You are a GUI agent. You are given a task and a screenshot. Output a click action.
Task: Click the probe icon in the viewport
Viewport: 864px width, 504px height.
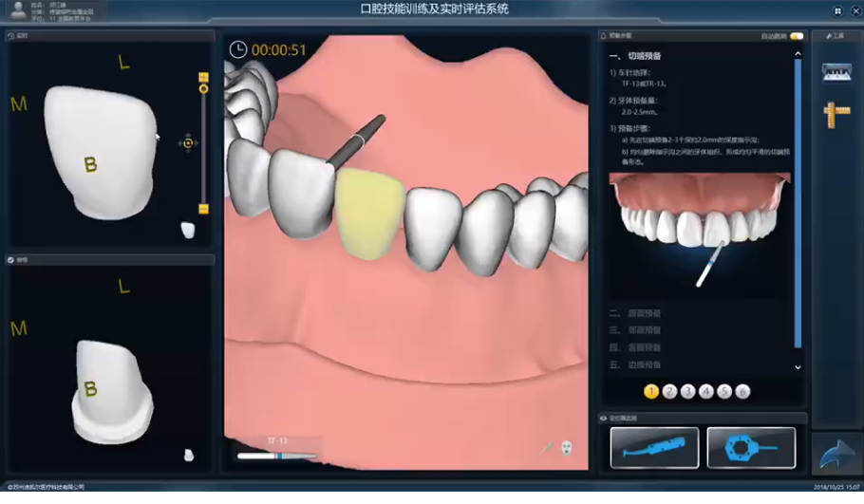(548, 448)
